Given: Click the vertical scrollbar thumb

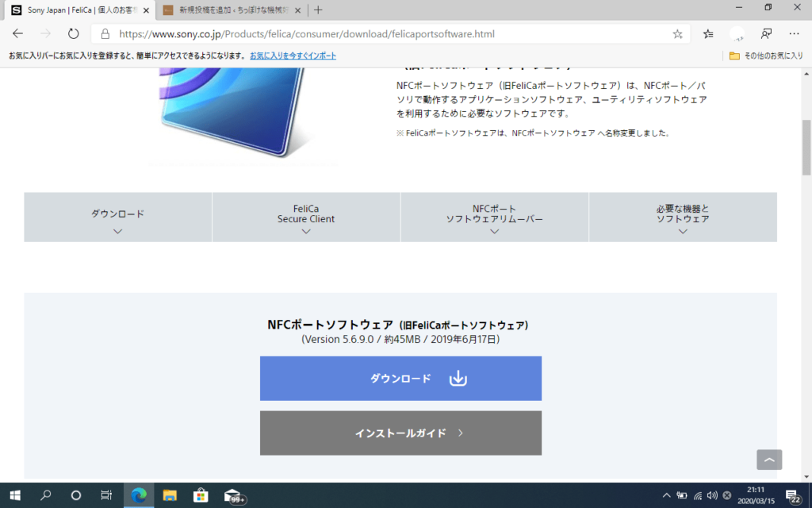Looking at the screenshot, I should [x=806, y=147].
